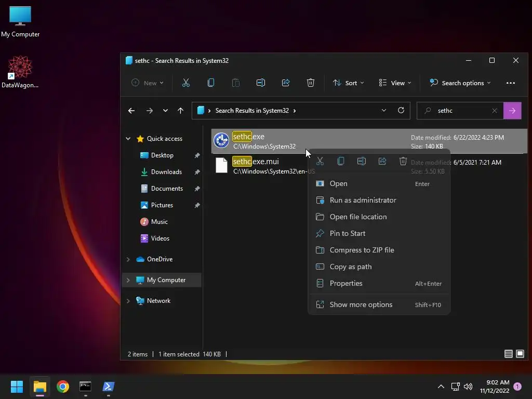
Task: Open the address bar history dropdown
Action: pyautogui.click(x=384, y=110)
